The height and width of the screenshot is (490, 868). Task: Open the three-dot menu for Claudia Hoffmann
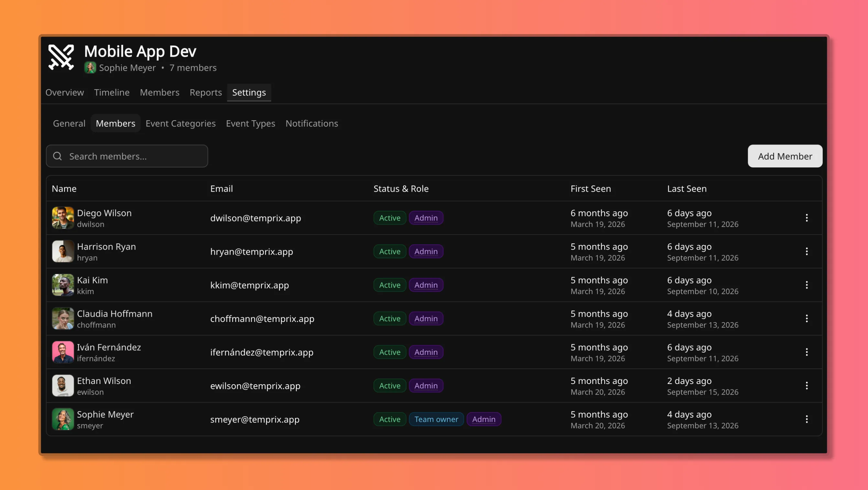point(806,319)
